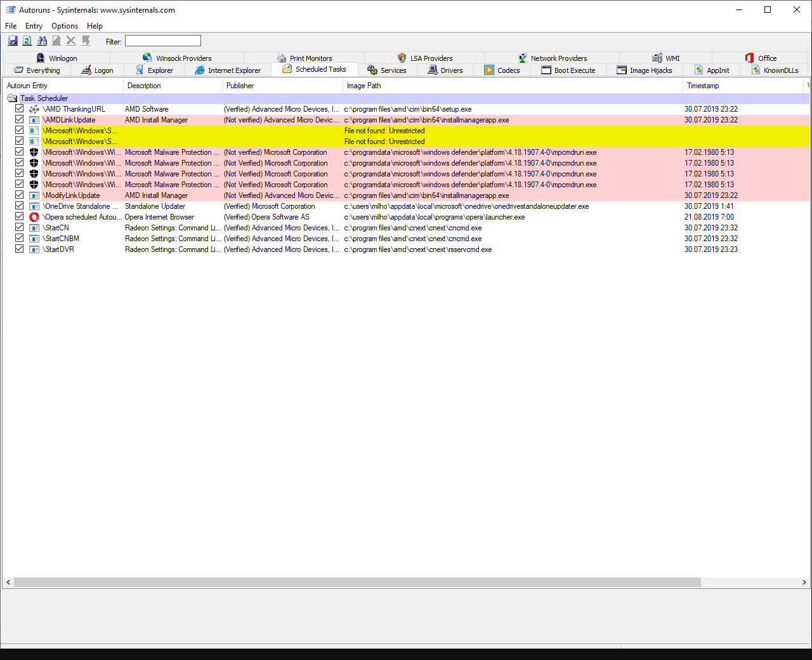Select the Task Scheduler group row label

(44, 98)
